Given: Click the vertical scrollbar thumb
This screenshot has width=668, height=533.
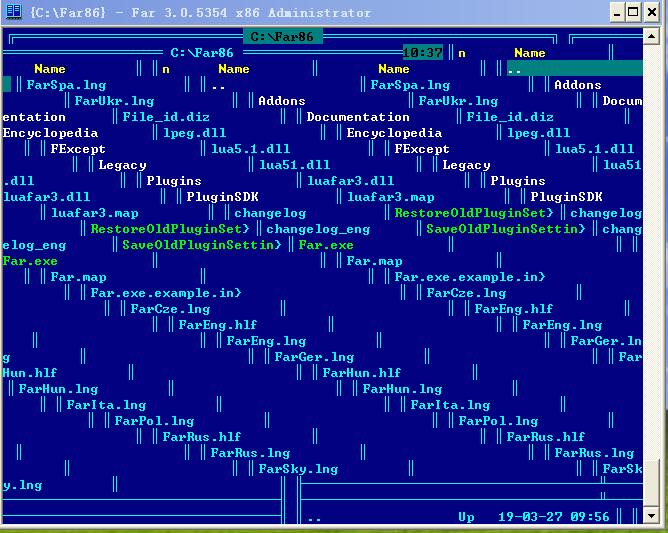Looking at the screenshot, I should (651, 484).
